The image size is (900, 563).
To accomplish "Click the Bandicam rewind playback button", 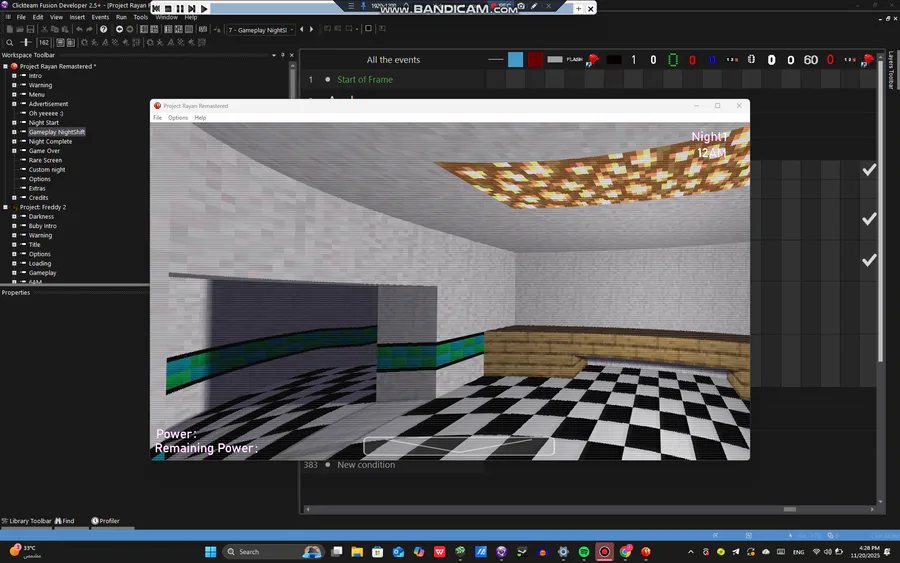I will click(x=156, y=9).
